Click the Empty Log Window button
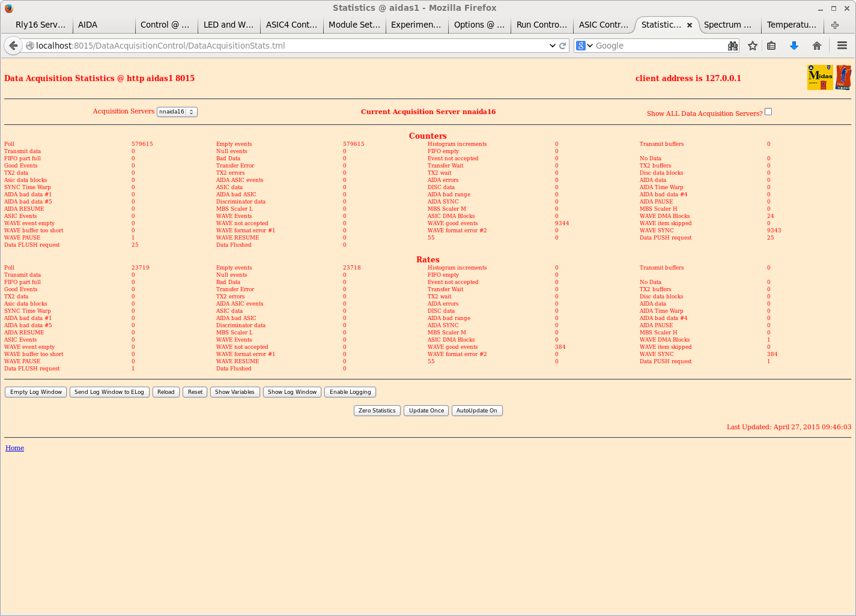The image size is (856, 616). click(x=36, y=392)
